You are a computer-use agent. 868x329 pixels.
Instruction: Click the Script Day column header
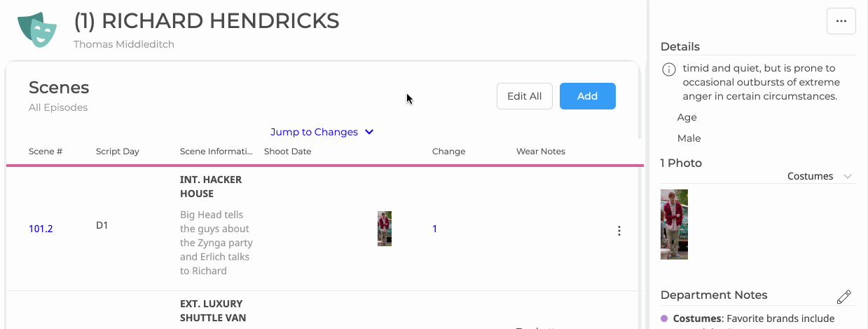[118, 152]
